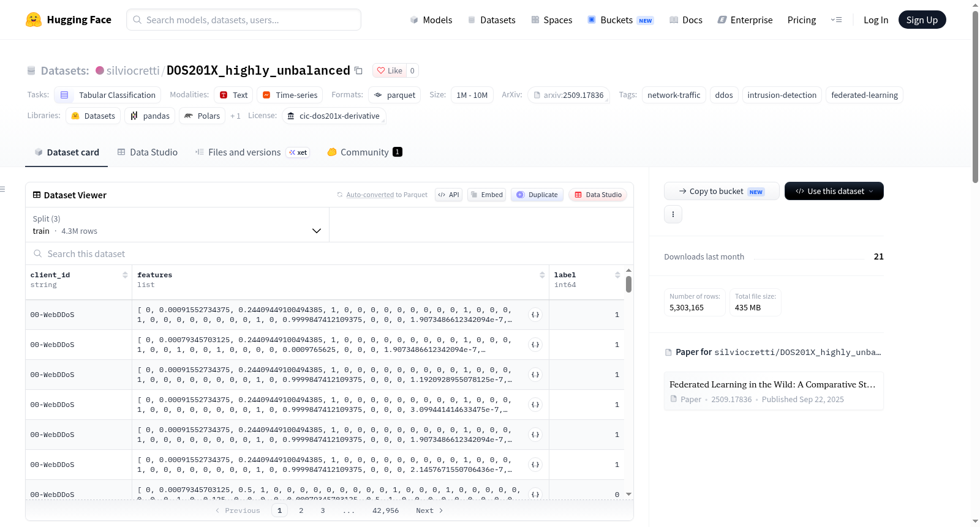Go to Datasets in the top navigation
Viewport: 980px width, 527px height.
[491, 20]
